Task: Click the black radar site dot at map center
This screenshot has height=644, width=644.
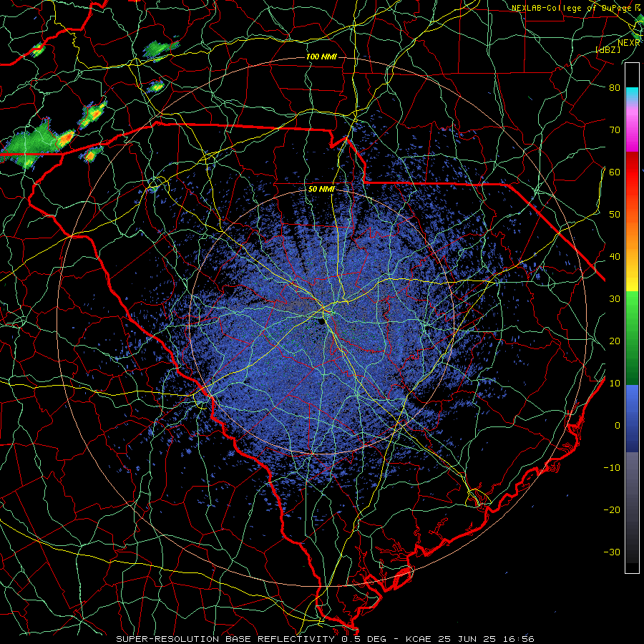Action: [x=321, y=321]
